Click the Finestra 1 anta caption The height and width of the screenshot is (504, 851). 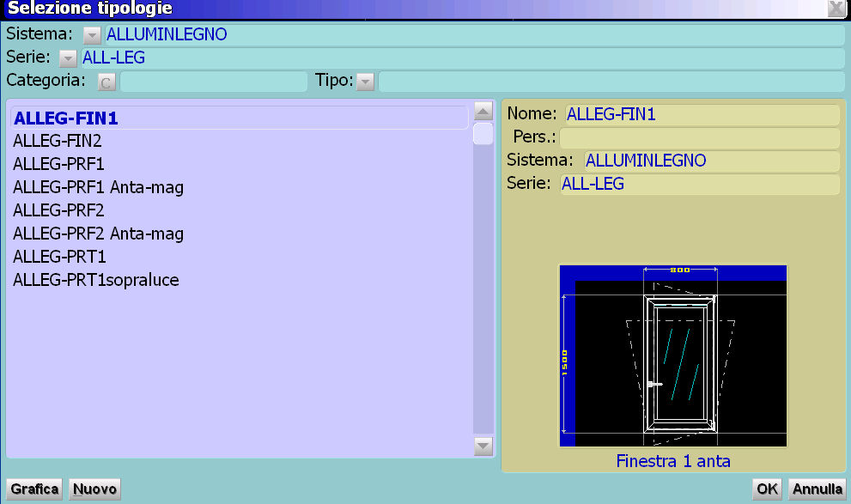pyautogui.click(x=673, y=461)
